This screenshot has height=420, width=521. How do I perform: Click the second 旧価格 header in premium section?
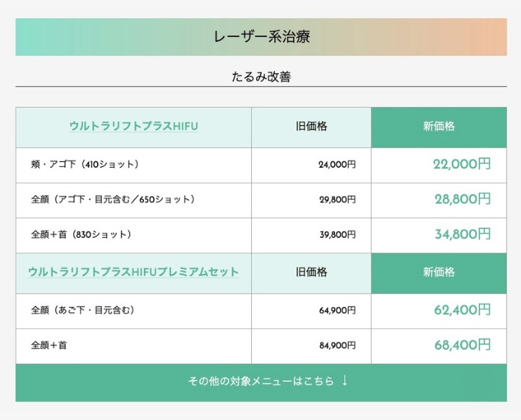311,273
